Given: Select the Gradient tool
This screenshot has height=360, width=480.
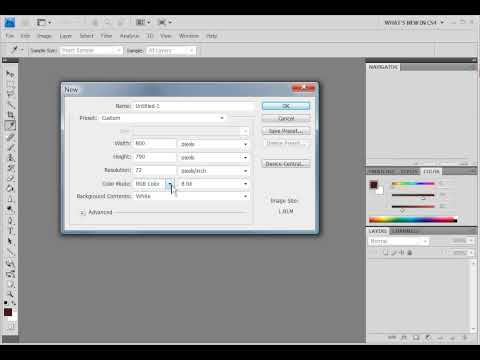Looking at the screenshot, I should 10,189.
